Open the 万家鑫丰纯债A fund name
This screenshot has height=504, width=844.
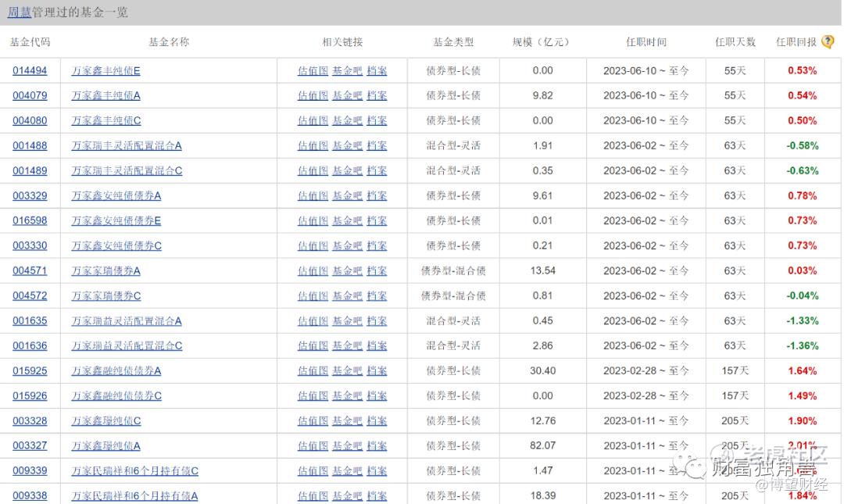click(x=106, y=95)
